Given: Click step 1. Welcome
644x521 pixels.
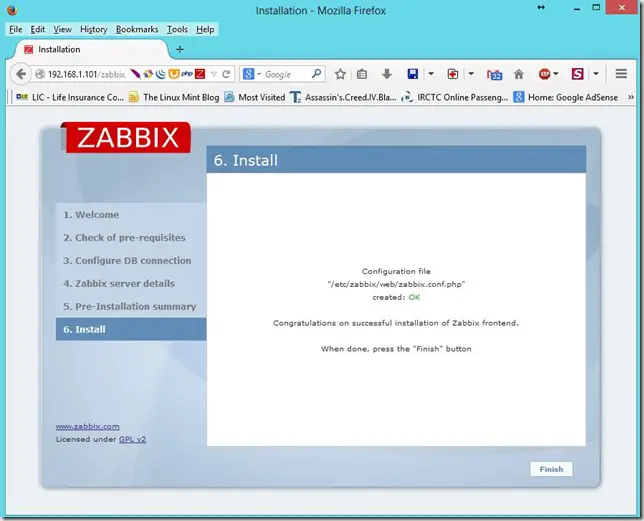Looking at the screenshot, I should pos(91,215).
